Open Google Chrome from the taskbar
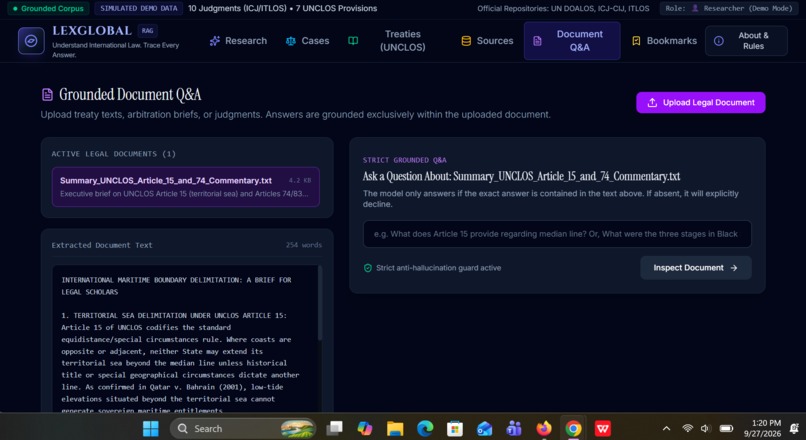Viewport: 806px width, 440px height. click(x=573, y=428)
